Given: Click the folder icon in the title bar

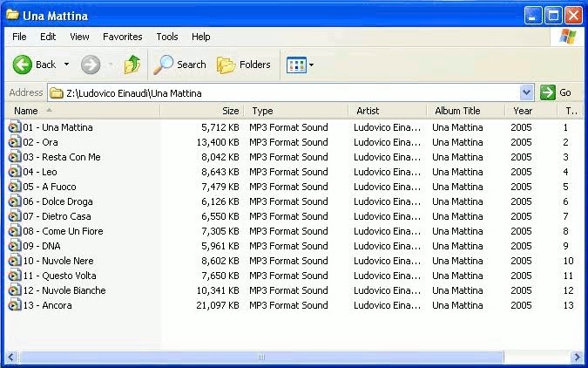Looking at the screenshot, I should click(13, 15).
